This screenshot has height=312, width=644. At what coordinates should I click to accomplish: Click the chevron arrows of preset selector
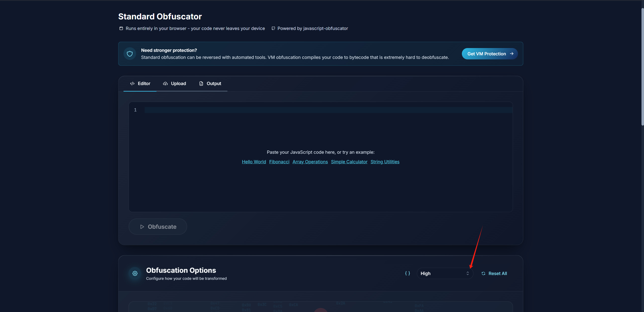(468, 274)
